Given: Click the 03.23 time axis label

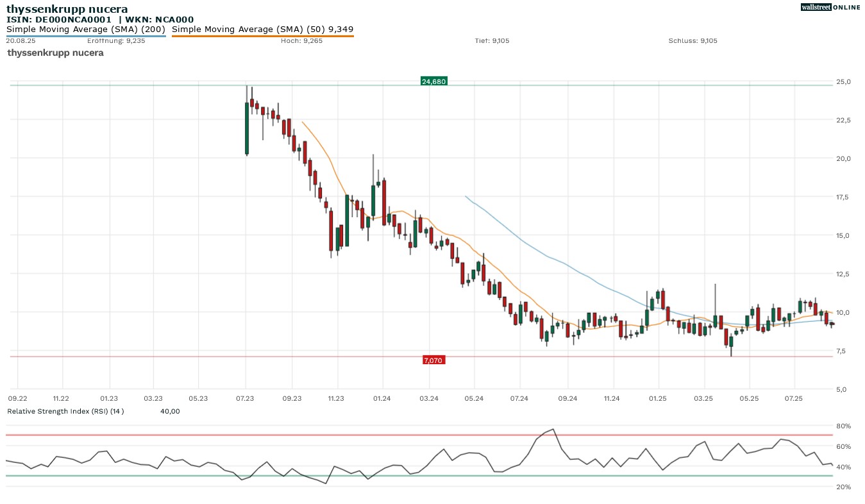Looking at the screenshot, I should point(153,398).
